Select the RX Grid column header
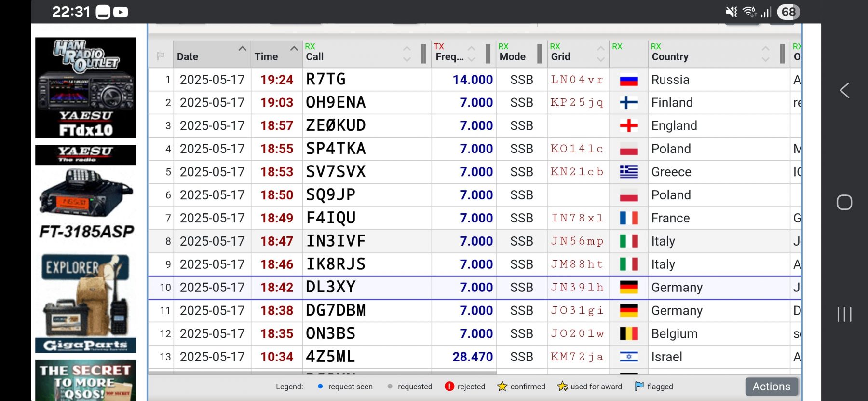Image resolution: width=868 pixels, height=401 pixels. (561, 56)
